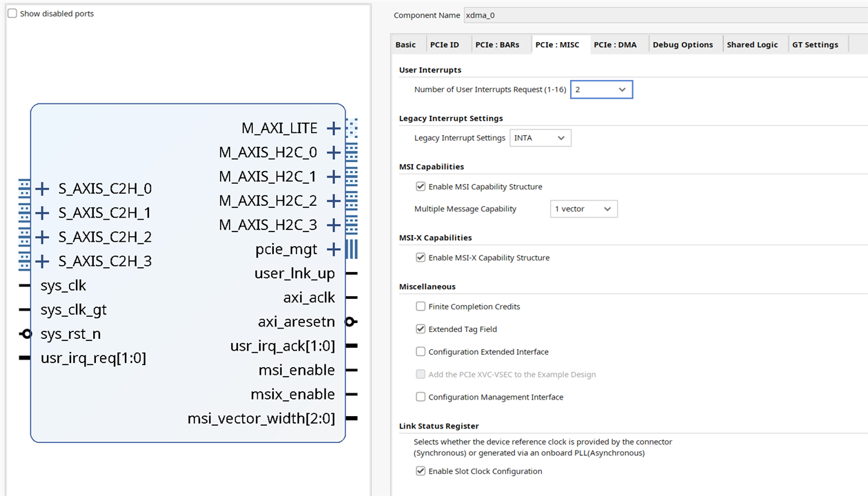Open the Number of User Interrupts Request dropdown
Viewport: 868px width, 496px height.
coord(601,90)
